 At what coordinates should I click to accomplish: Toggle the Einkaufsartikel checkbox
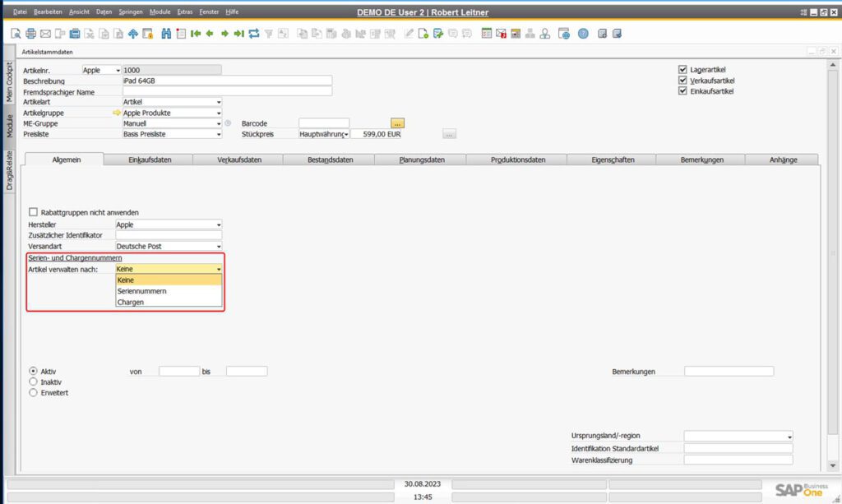[682, 90]
